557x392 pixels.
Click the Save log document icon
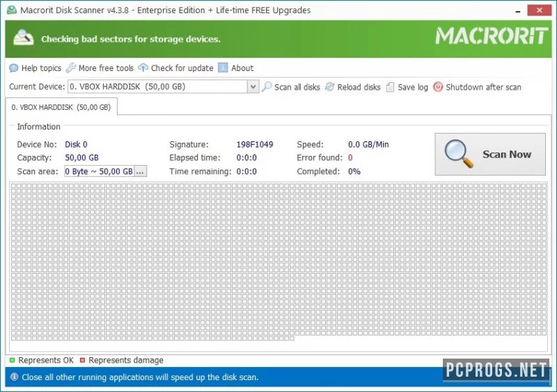point(390,87)
